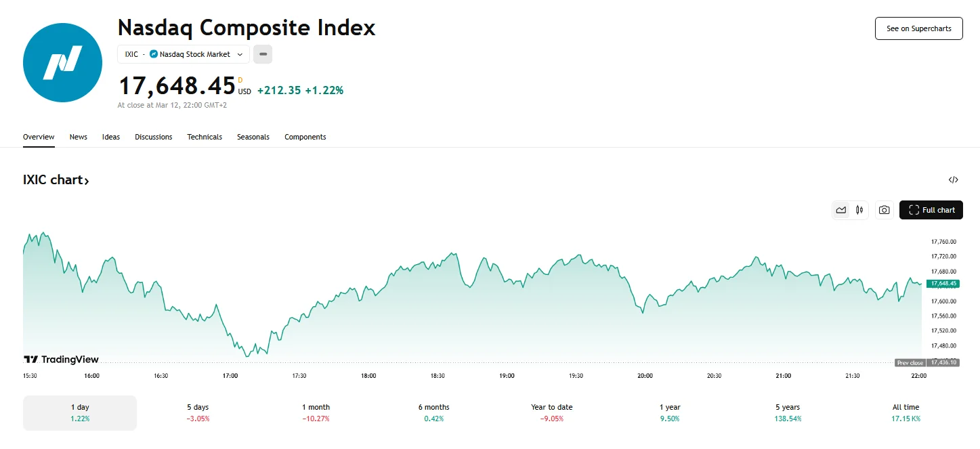Click the TradingView logo on the chart

click(x=60, y=359)
